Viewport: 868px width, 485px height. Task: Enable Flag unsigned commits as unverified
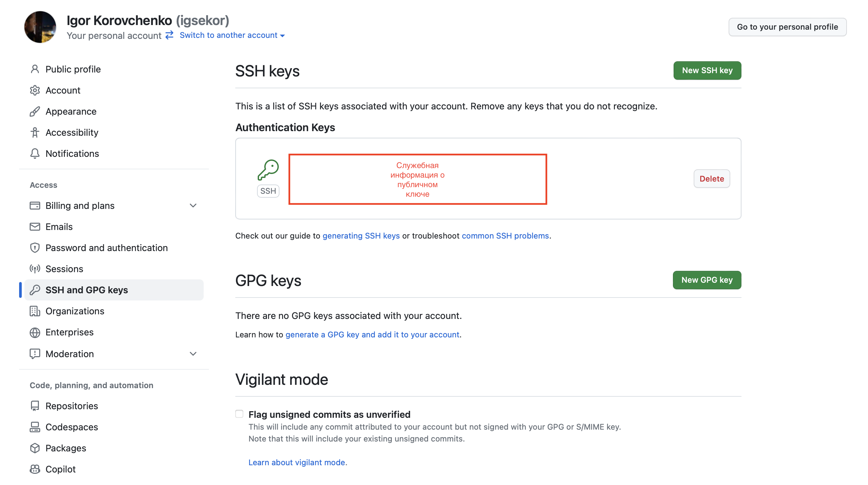point(239,414)
